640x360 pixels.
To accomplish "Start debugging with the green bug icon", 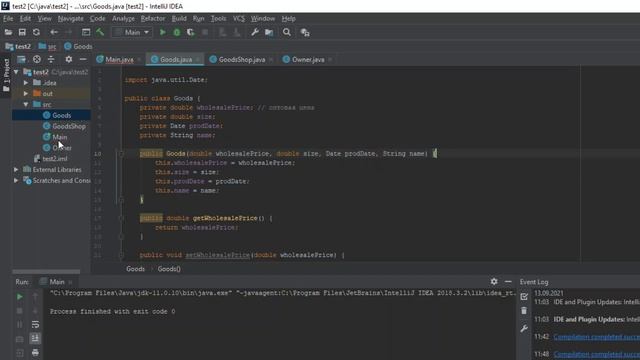I will [177, 32].
